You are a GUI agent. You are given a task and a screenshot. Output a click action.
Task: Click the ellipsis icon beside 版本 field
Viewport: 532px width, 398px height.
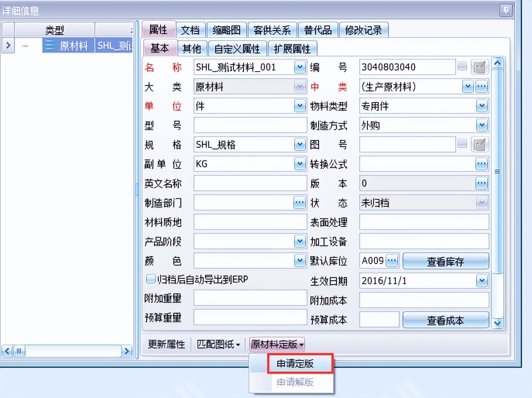(481, 183)
